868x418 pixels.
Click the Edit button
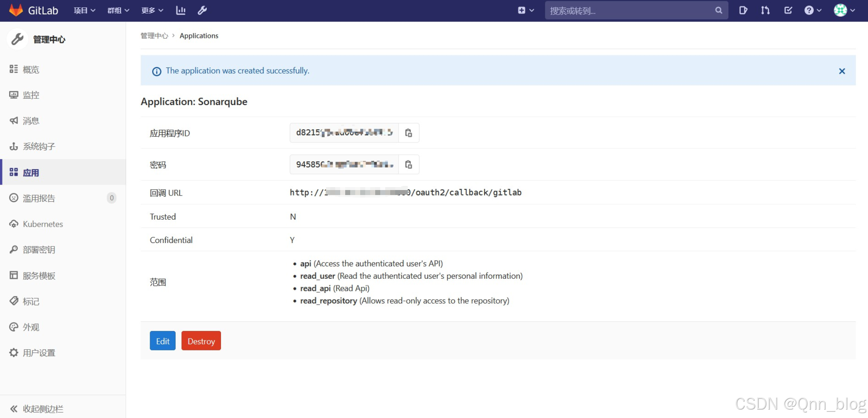[162, 340]
